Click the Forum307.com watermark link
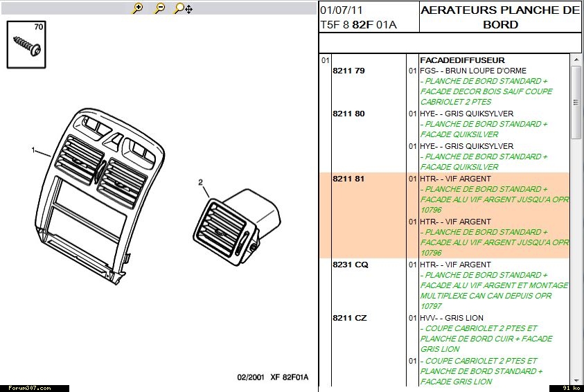The image size is (584, 392). (x=26, y=388)
